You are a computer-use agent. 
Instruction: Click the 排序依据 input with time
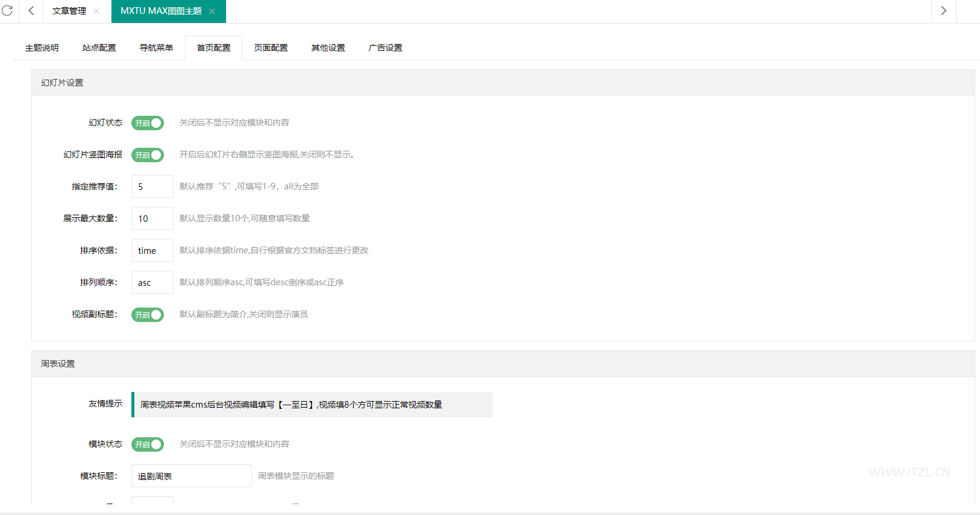pyautogui.click(x=152, y=250)
